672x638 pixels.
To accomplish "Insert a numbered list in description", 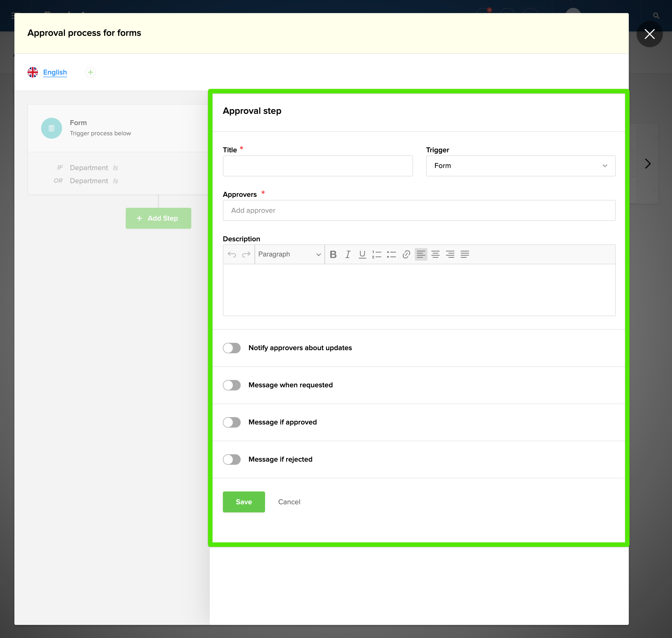I will tap(377, 254).
